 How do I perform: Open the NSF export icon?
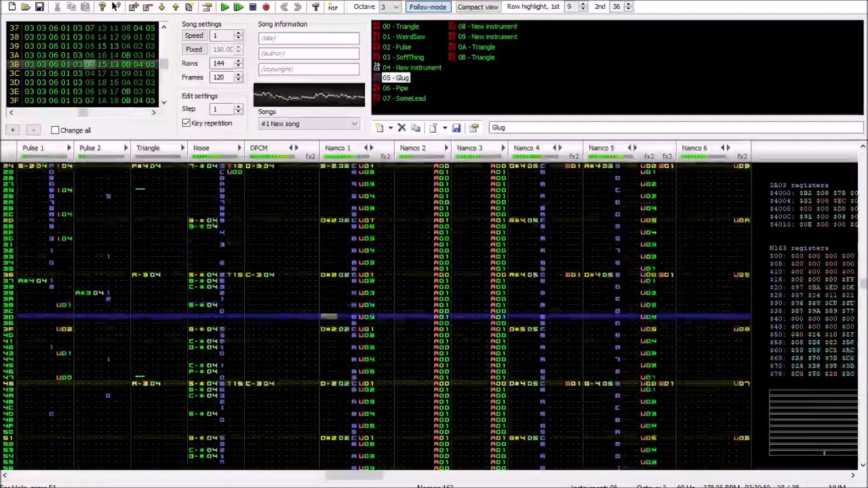332,7
